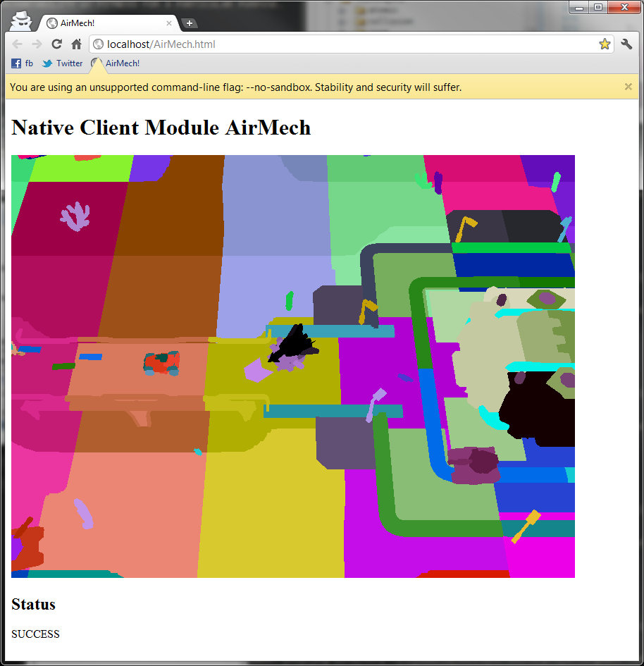The height and width of the screenshot is (666, 644).
Task: Bookmark this page with the star icon
Action: pos(605,44)
